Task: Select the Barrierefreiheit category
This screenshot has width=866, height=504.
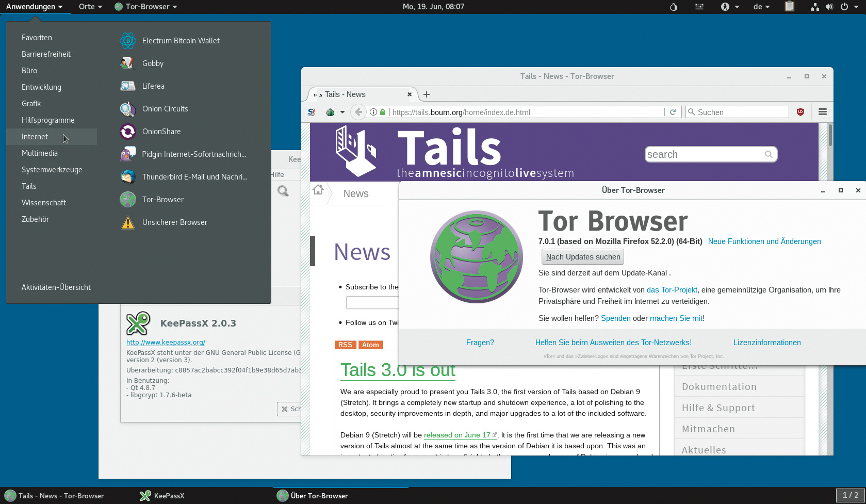Action: pos(46,54)
